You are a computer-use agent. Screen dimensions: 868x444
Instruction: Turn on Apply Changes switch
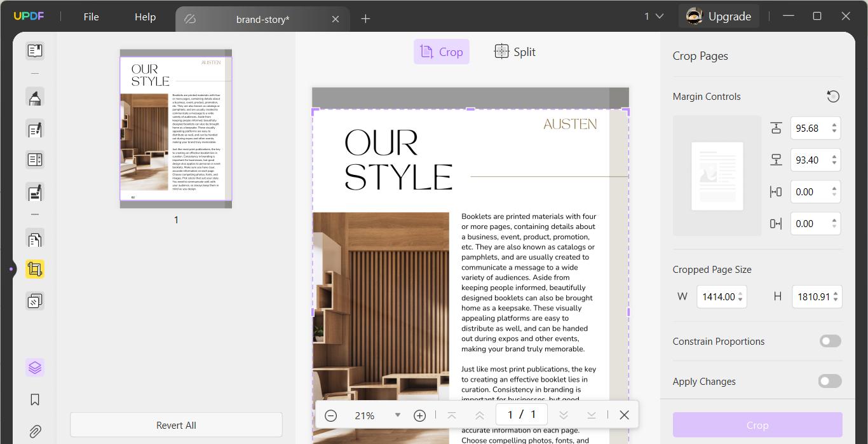click(x=829, y=381)
